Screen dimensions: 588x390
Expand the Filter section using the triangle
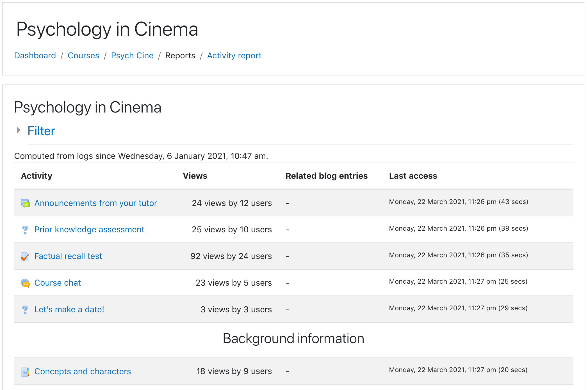(19, 130)
